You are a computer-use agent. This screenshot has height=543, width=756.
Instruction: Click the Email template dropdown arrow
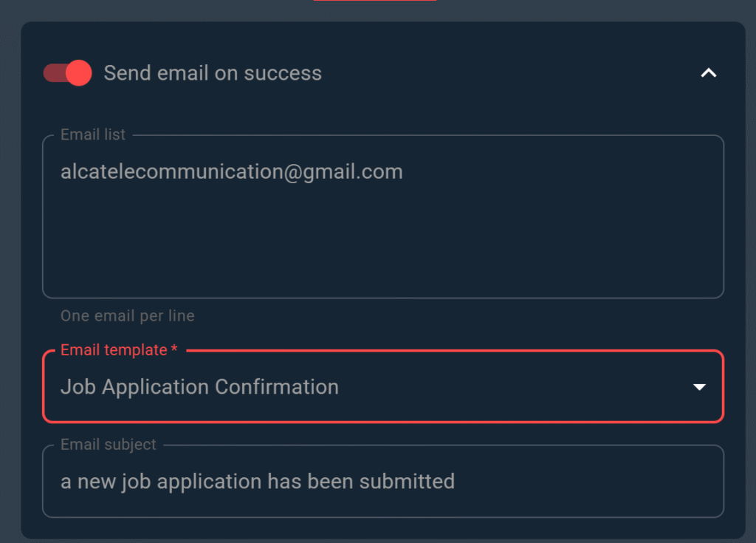[699, 387]
